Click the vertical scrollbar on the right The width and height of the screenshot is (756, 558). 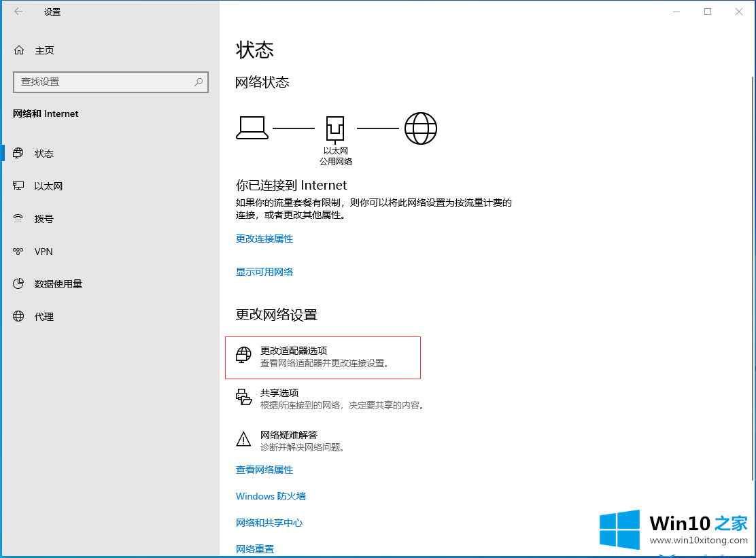click(x=753, y=279)
